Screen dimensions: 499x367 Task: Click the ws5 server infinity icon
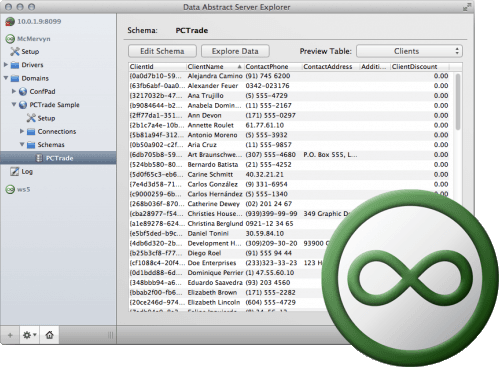(10, 190)
